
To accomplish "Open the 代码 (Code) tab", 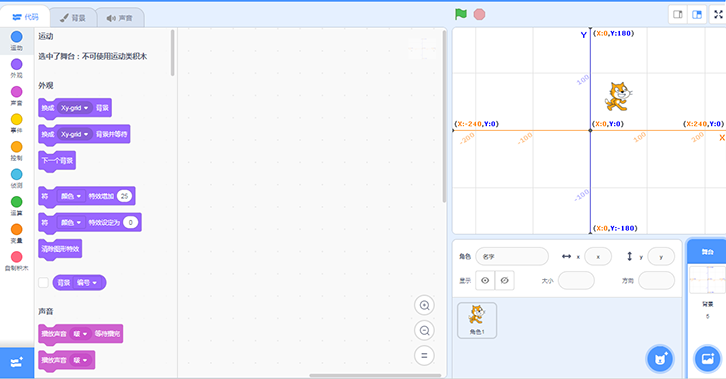I will tap(25, 17).
